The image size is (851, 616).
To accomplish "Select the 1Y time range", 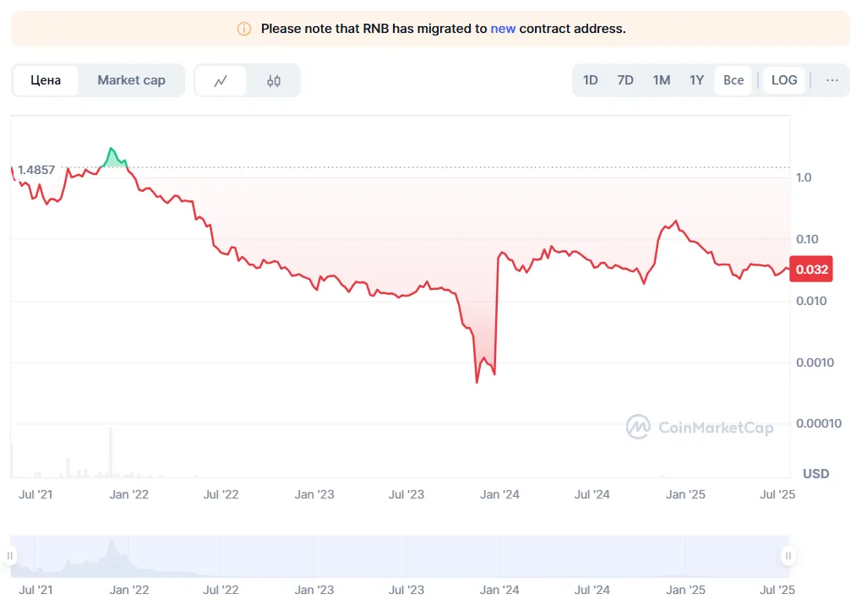I will (x=697, y=80).
